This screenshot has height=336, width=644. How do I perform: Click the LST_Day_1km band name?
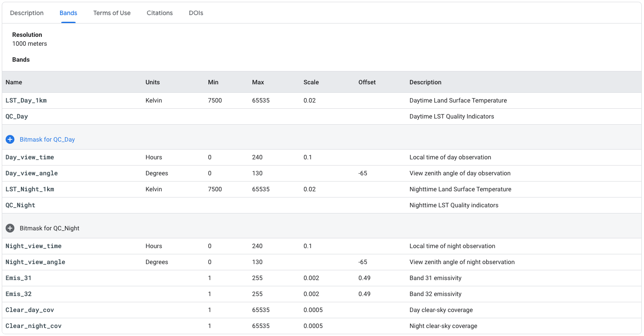coord(26,100)
